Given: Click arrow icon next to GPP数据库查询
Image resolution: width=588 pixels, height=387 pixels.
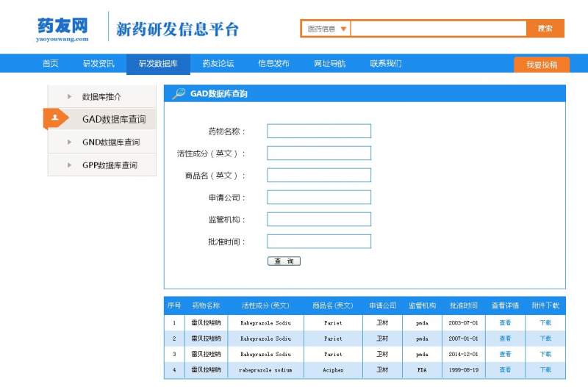Looking at the screenshot, I should coord(69,164).
